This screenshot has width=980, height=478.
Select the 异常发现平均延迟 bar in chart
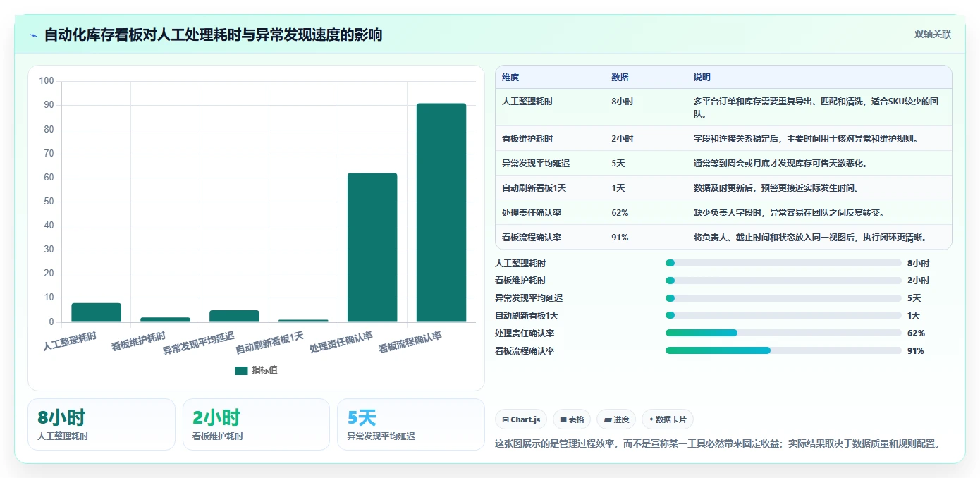point(234,316)
